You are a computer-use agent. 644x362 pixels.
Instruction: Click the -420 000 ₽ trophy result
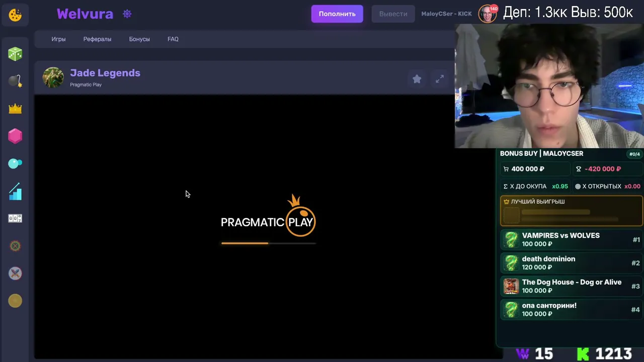point(607,169)
